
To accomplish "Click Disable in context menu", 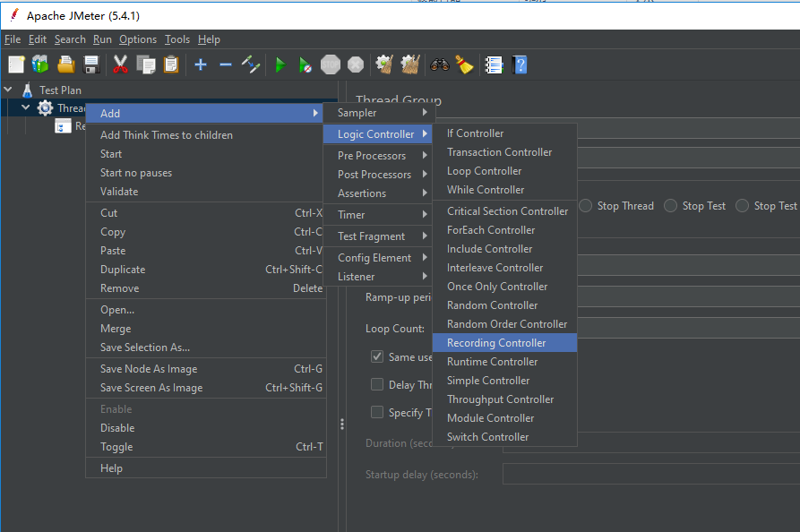I will coord(206,428).
